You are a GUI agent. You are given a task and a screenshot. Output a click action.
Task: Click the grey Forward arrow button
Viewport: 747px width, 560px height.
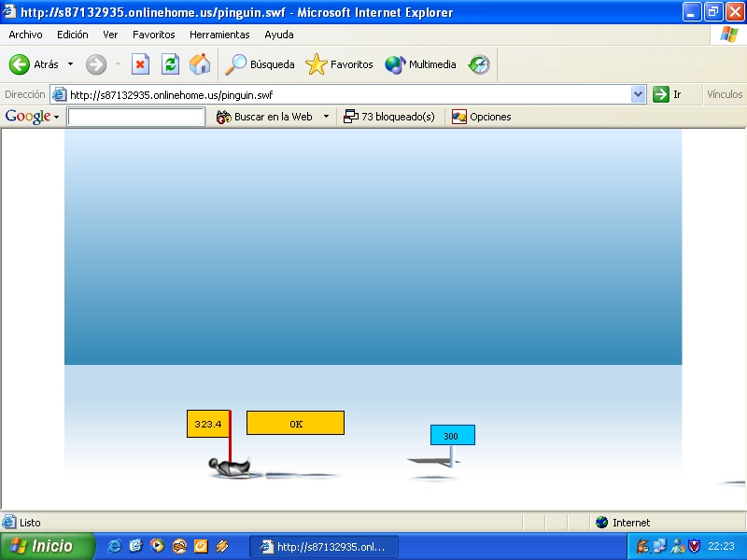pos(96,64)
